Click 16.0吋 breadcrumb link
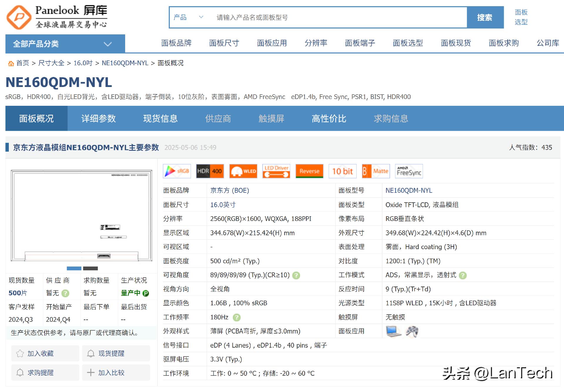 tap(83, 63)
